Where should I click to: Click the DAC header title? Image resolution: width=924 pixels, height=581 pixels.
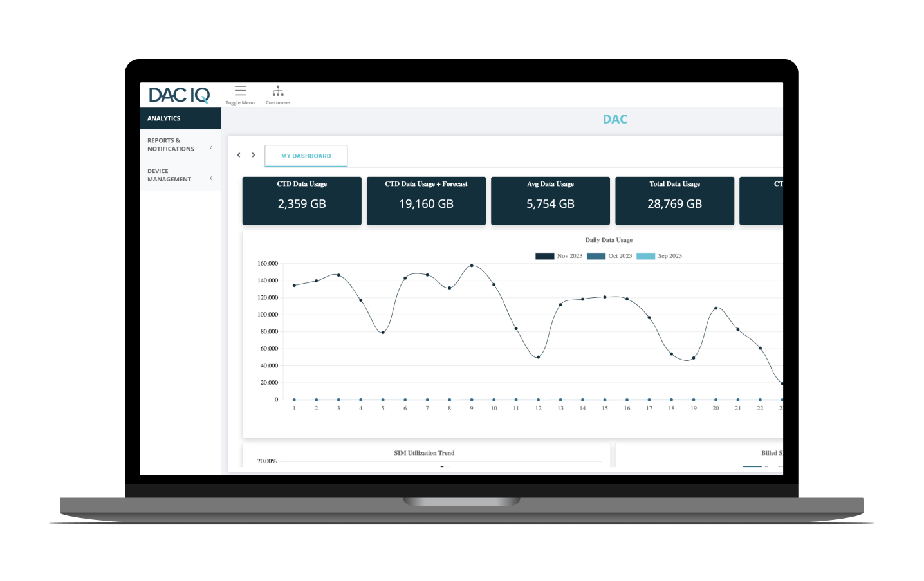[x=614, y=120]
